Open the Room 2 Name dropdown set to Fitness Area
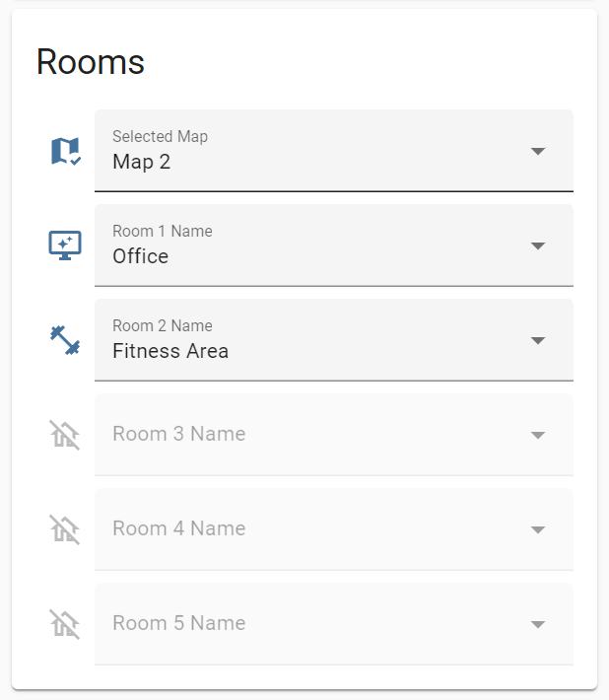Image resolution: width=609 pixels, height=700 pixels. click(x=334, y=340)
